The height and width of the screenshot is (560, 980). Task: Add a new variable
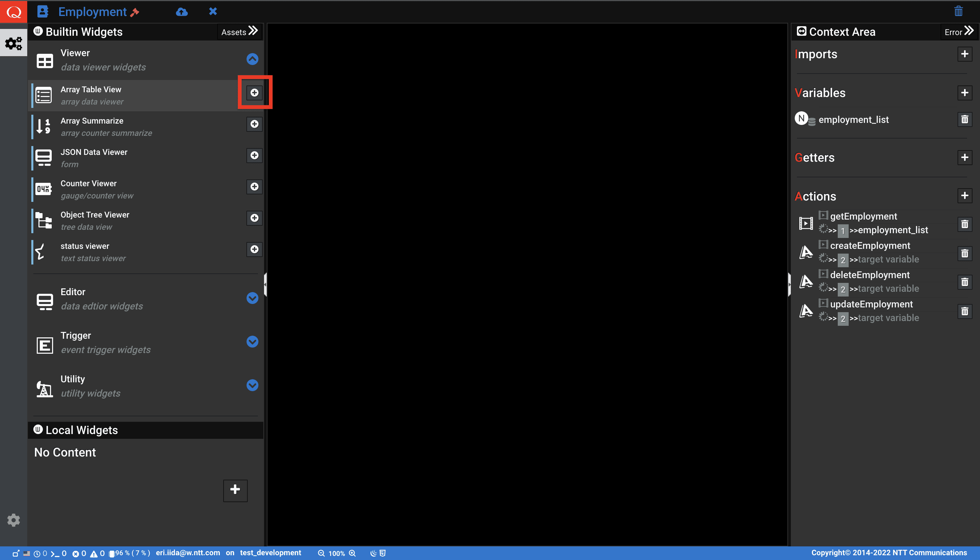[x=965, y=93]
